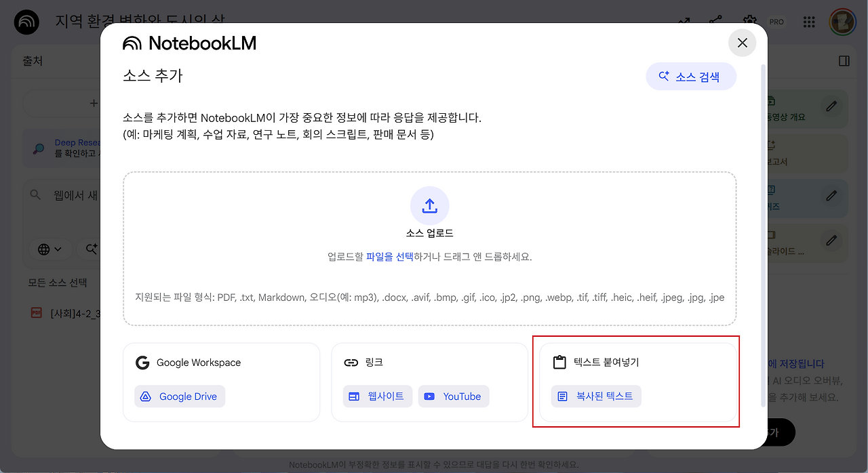Image resolution: width=868 pixels, height=473 pixels.
Task: Click the share icon in header
Action: click(715, 22)
